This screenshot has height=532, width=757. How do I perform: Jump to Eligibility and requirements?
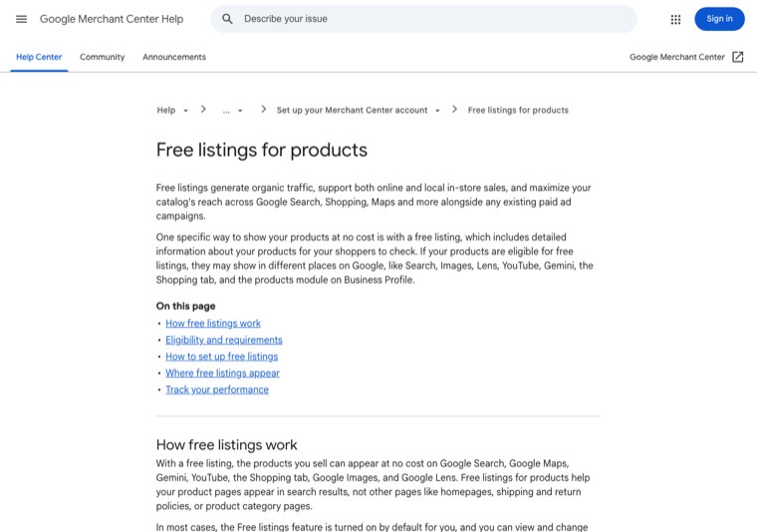point(224,340)
